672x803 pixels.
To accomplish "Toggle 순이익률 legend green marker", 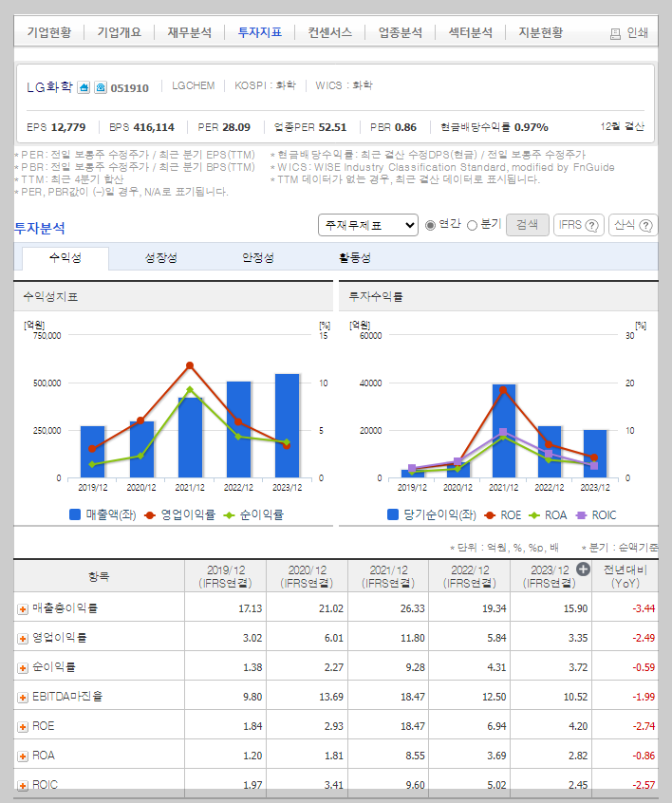I will coord(229,515).
